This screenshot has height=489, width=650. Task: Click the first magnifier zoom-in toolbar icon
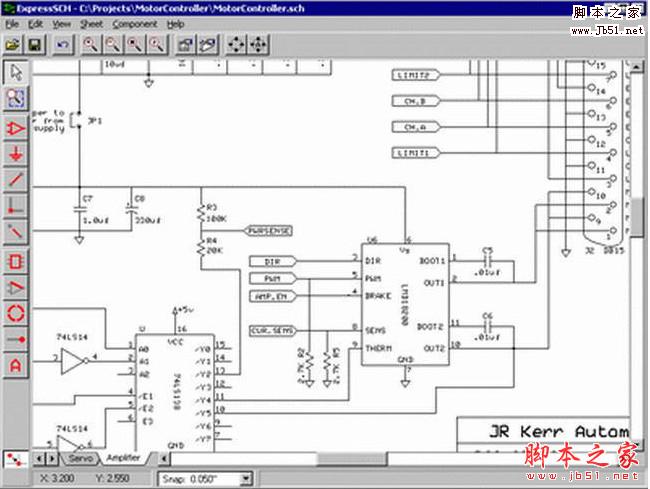click(90, 44)
